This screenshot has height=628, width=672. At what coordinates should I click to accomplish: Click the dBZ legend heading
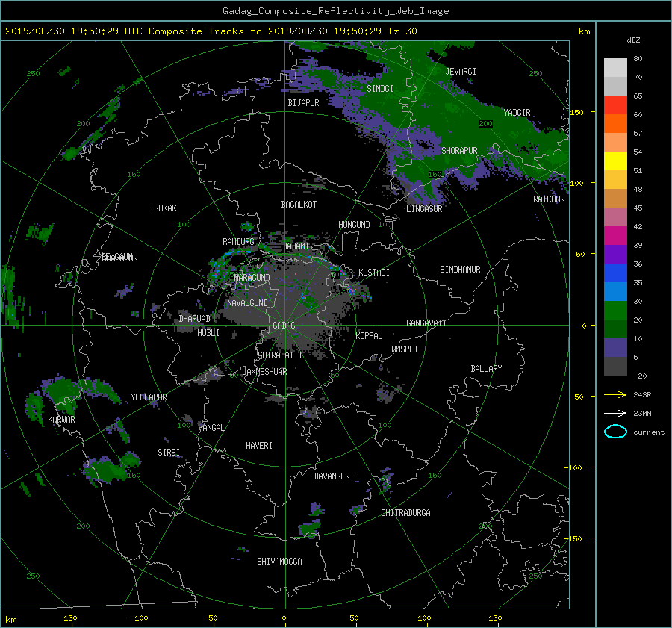coord(633,40)
